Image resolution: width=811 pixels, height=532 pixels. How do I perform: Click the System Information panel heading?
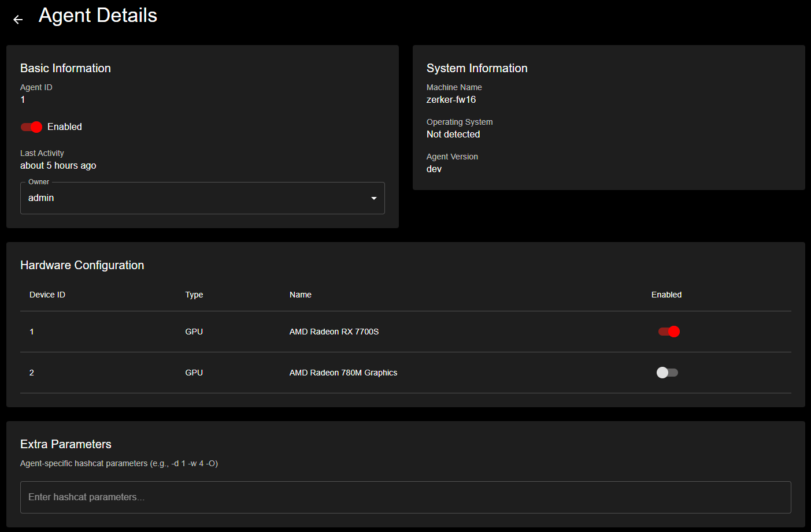coord(476,68)
